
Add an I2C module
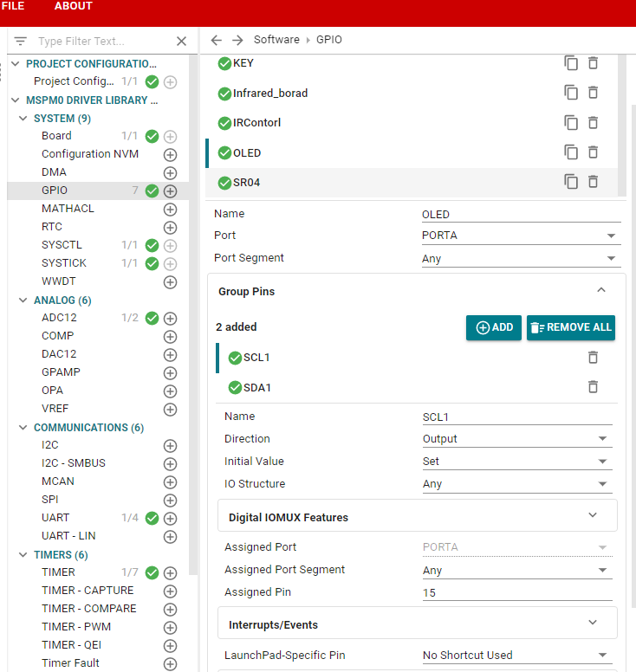(x=170, y=446)
